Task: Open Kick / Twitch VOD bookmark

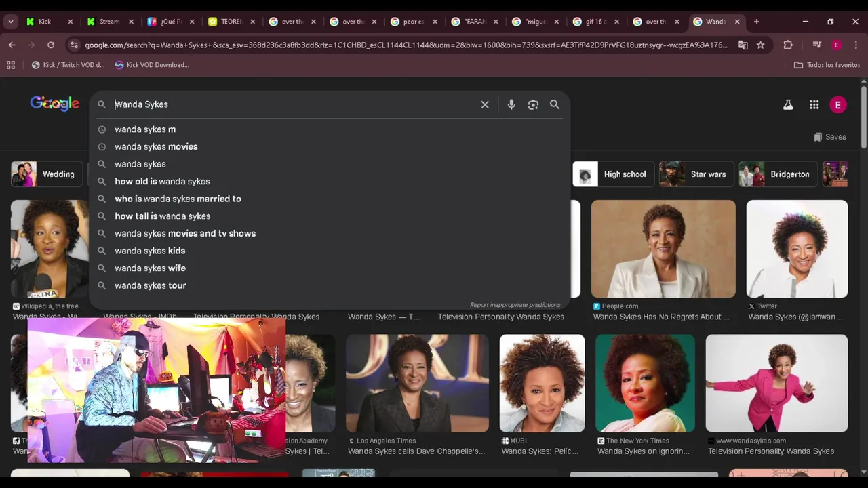Action: point(68,65)
